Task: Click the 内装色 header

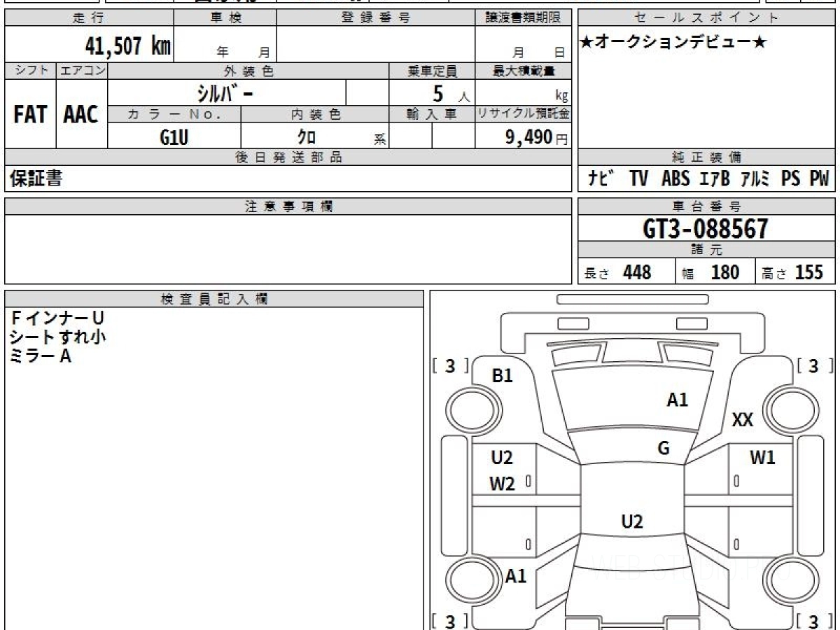Action: (315, 114)
